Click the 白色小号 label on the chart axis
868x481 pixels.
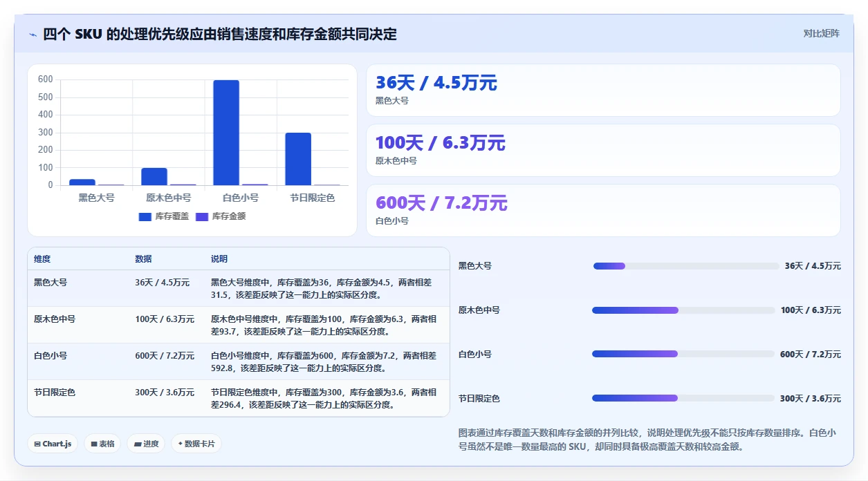pos(241,198)
